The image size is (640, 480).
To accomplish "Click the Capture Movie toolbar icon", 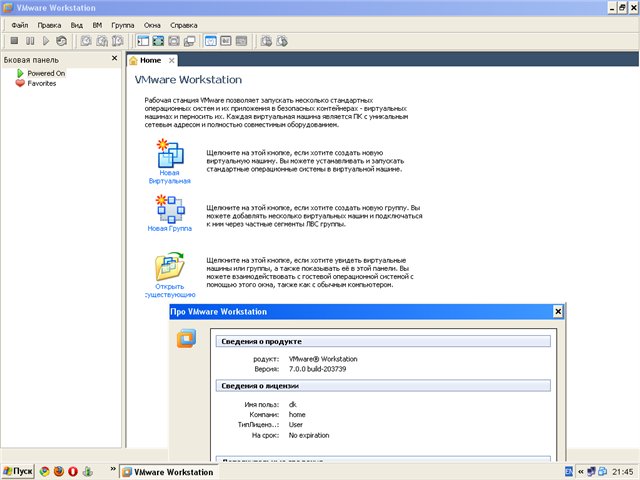I will point(266,41).
